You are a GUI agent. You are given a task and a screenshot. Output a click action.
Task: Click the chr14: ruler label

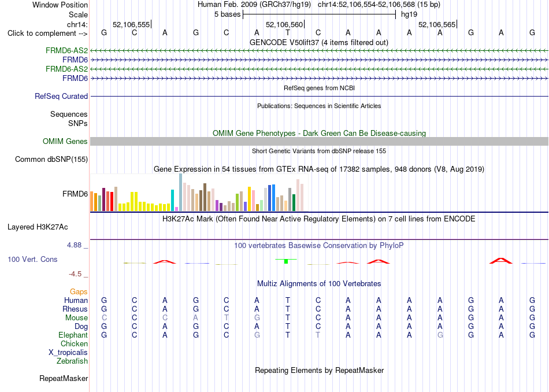click(77, 24)
